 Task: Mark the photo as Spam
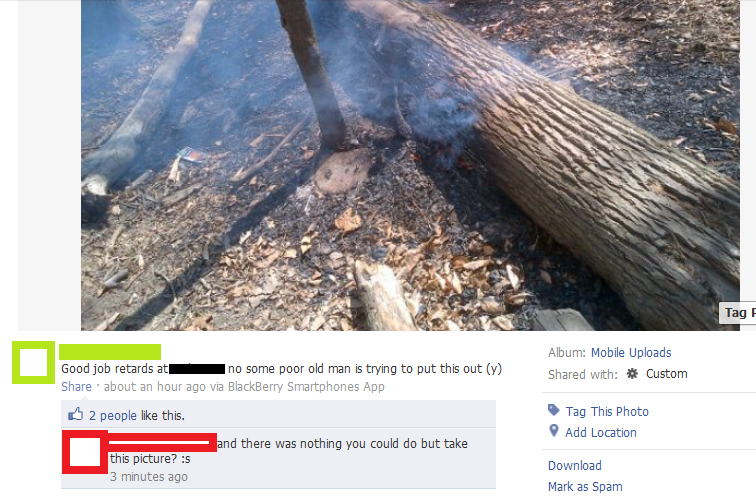point(585,486)
